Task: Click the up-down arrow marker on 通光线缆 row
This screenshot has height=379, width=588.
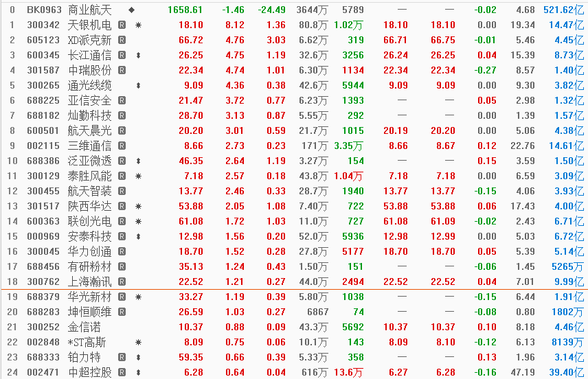Action: coord(138,85)
